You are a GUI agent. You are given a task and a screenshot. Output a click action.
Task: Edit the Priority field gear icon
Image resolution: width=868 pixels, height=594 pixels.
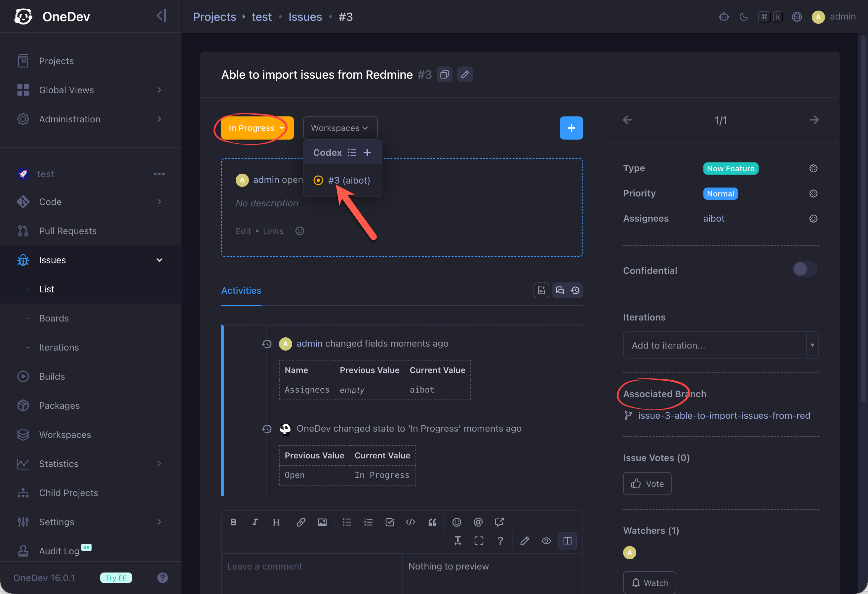click(x=813, y=193)
